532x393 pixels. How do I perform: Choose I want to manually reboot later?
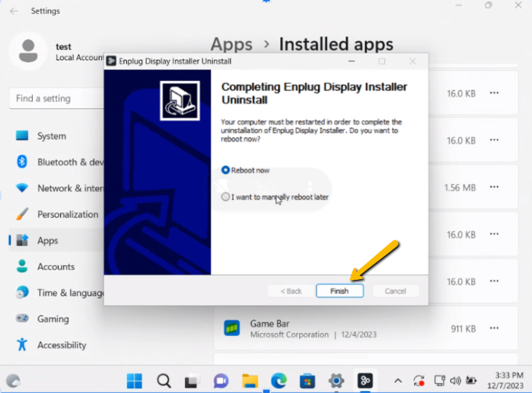pyautogui.click(x=226, y=197)
